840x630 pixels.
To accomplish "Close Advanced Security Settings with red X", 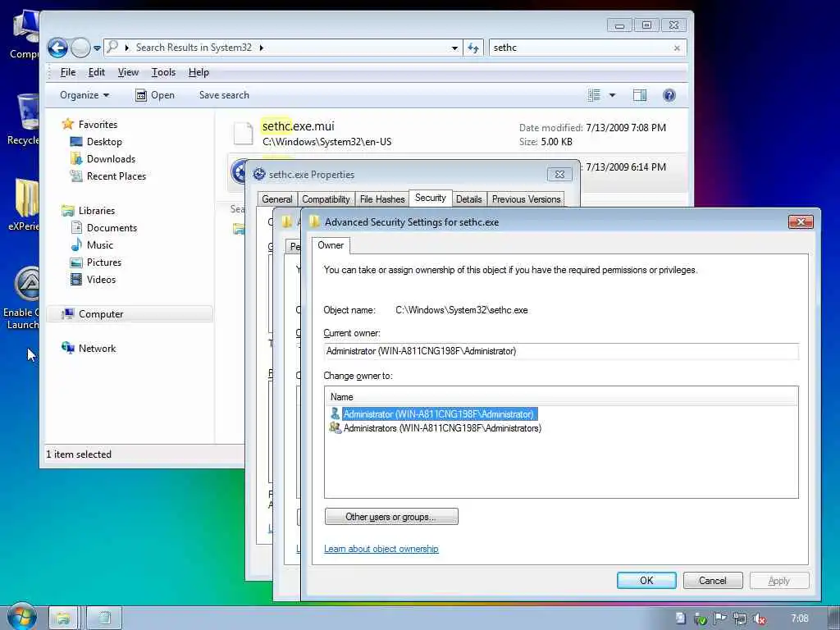I will point(801,221).
